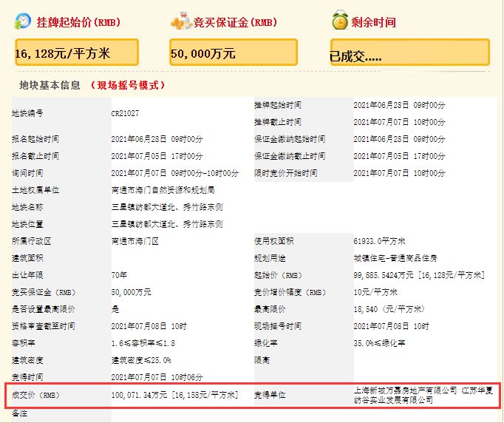Click the 出让年限 value 70年
504x423 pixels.
pyautogui.click(x=119, y=275)
